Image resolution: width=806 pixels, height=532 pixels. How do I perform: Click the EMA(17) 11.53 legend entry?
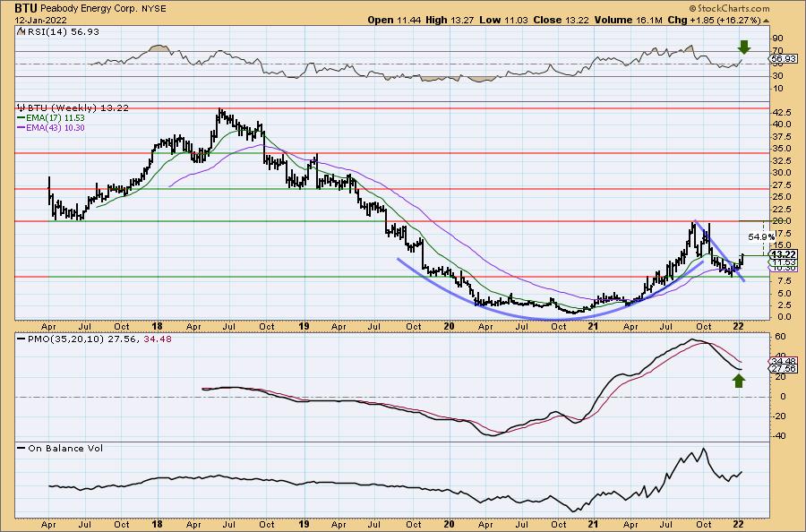[x=51, y=117]
